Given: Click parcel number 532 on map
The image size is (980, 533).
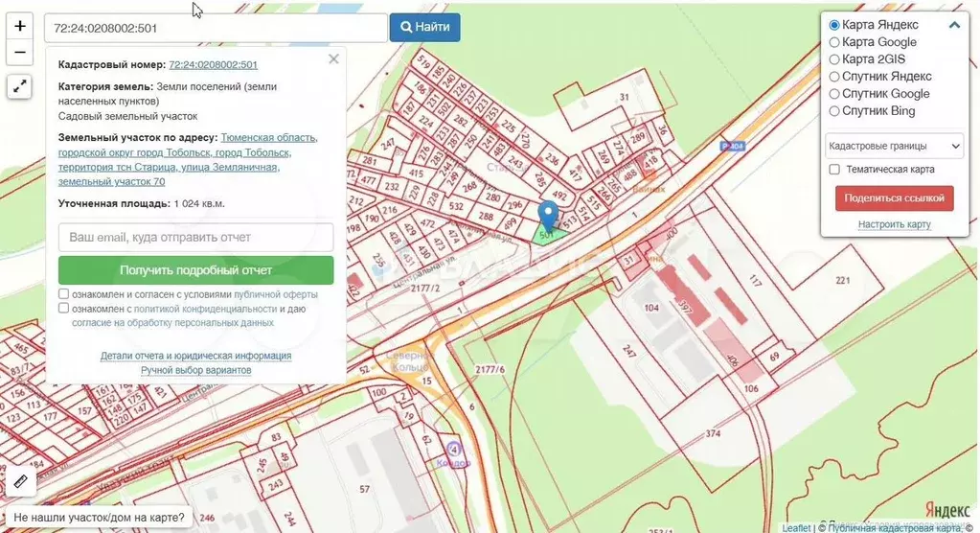Looking at the screenshot, I should (x=456, y=206).
